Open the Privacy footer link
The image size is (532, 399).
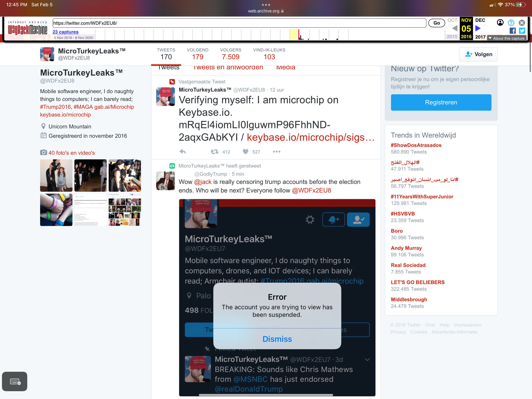pyautogui.click(x=398, y=332)
